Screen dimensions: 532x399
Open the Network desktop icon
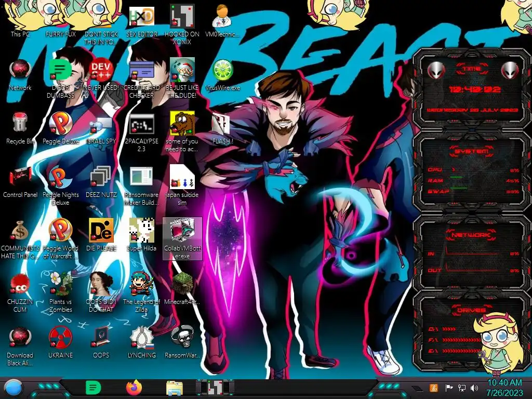(x=20, y=75)
